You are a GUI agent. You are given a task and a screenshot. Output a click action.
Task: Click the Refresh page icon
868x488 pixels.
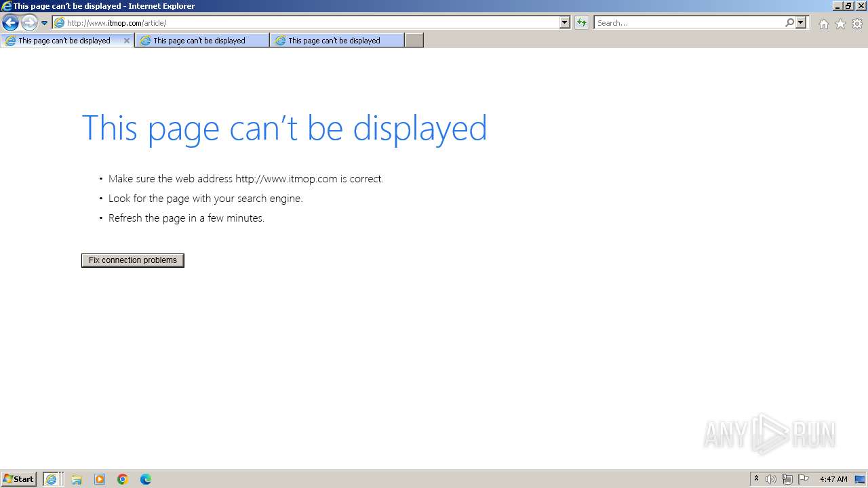[581, 23]
